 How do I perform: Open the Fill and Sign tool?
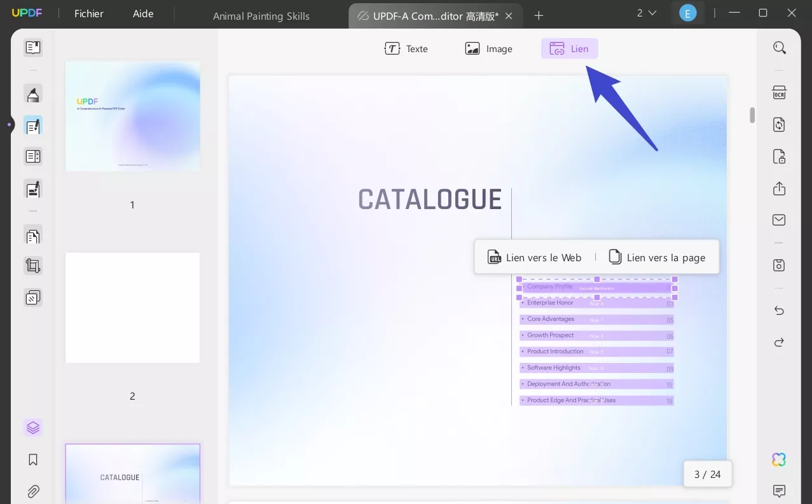tap(33, 189)
